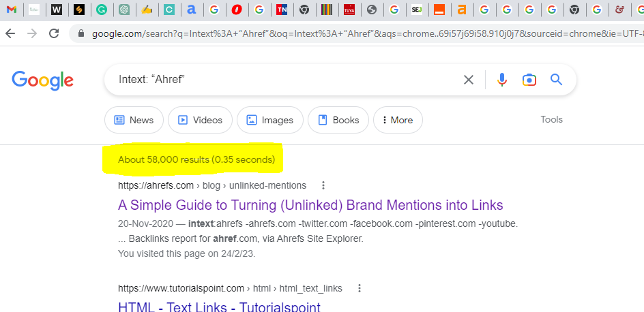644x312 pixels.
Task: Open the search Tools options
Action: [552, 120]
